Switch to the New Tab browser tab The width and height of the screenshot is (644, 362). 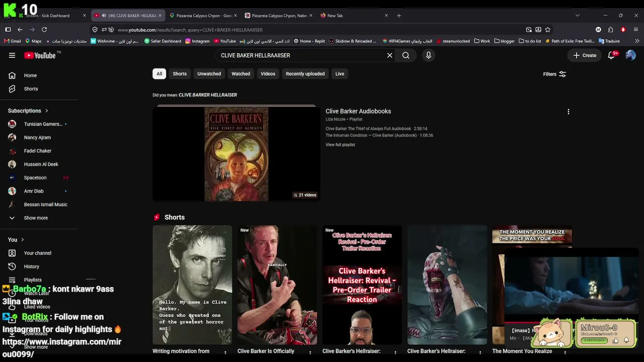click(354, 16)
